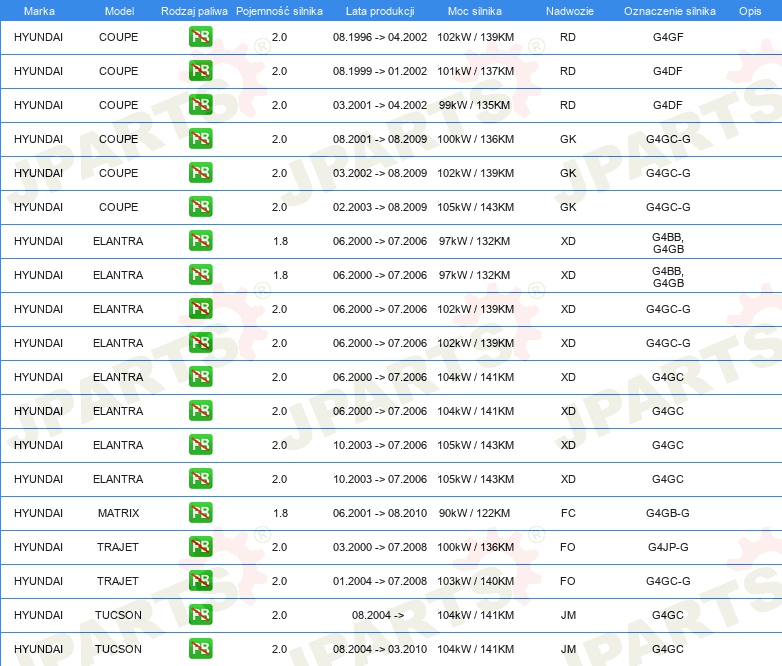The height and width of the screenshot is (666, 782).
Task: Click the 'Model' column header
Action: pos(119,11)
